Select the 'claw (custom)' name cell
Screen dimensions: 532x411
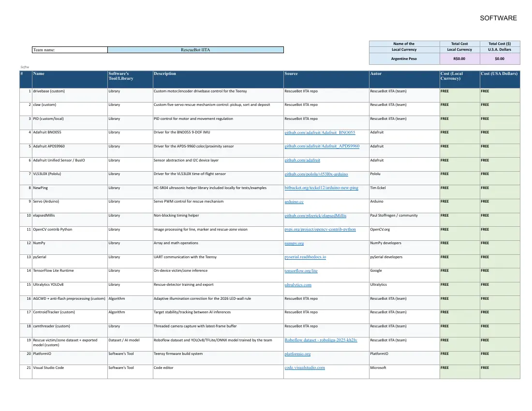(x=70, y=109)
